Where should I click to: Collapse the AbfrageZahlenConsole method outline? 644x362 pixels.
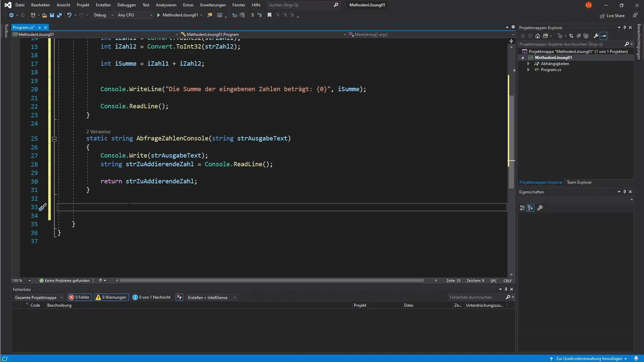pos(54,139)
